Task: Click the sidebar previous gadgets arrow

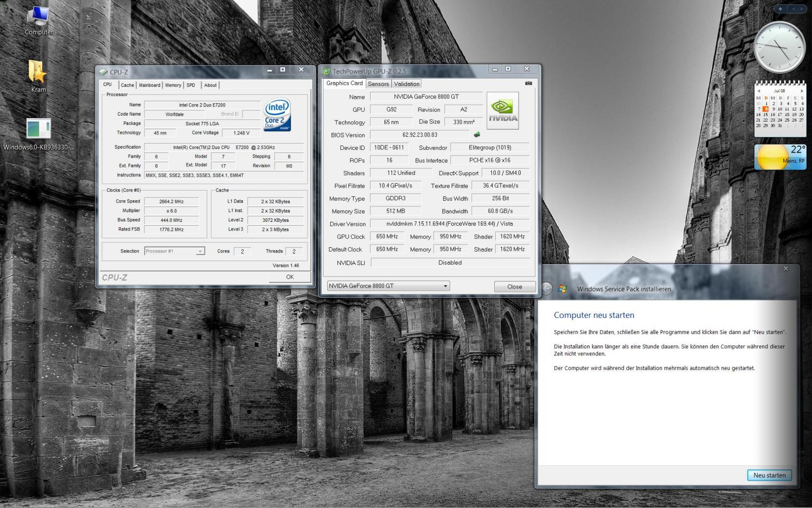Action: pyautogui.click(x=794, y=9)
